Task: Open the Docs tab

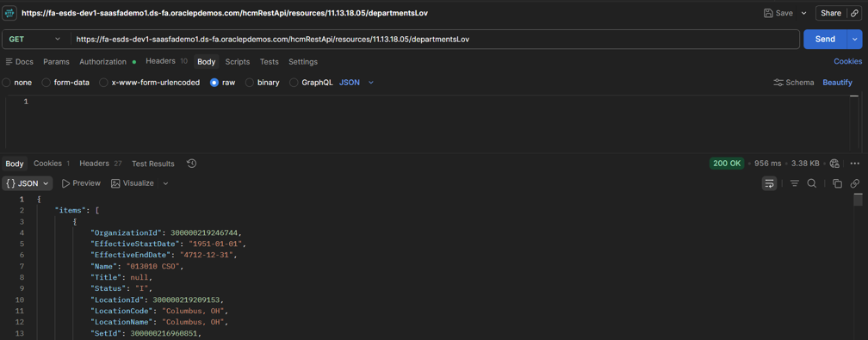Action: (x=19, y=61)
